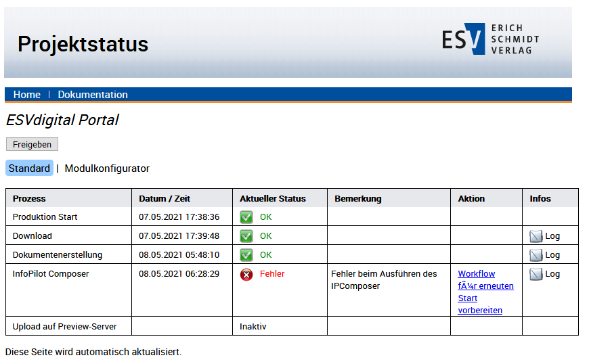Select the Upload auf Preview-Server row
Image resolution: width=589 pixels, height=364 pixels.
coord(65,326)
